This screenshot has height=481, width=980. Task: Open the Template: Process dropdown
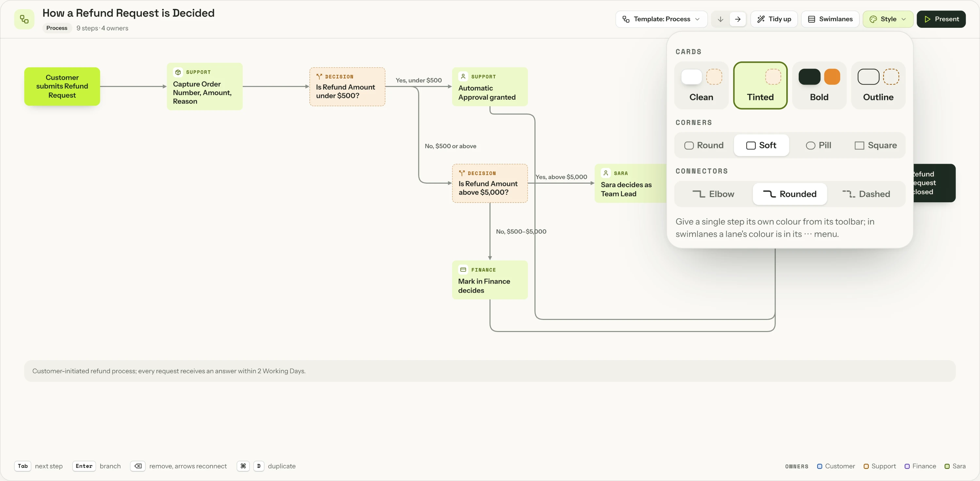coord(661,19)
